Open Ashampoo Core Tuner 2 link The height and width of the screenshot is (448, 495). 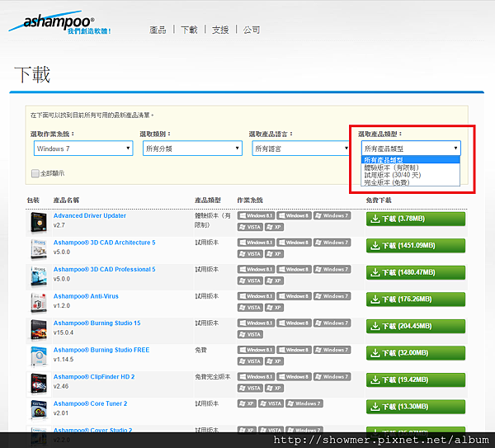click(x=90, y=403)
